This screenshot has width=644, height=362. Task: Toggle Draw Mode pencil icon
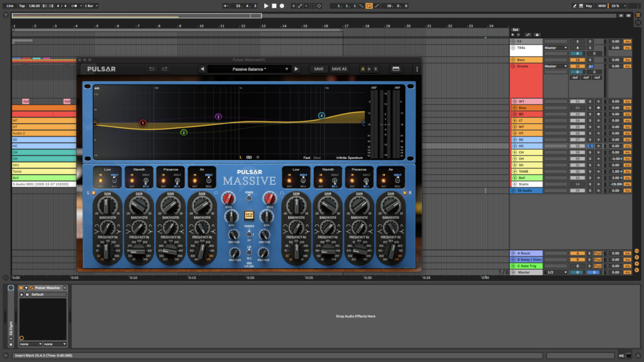click(575, 6)
